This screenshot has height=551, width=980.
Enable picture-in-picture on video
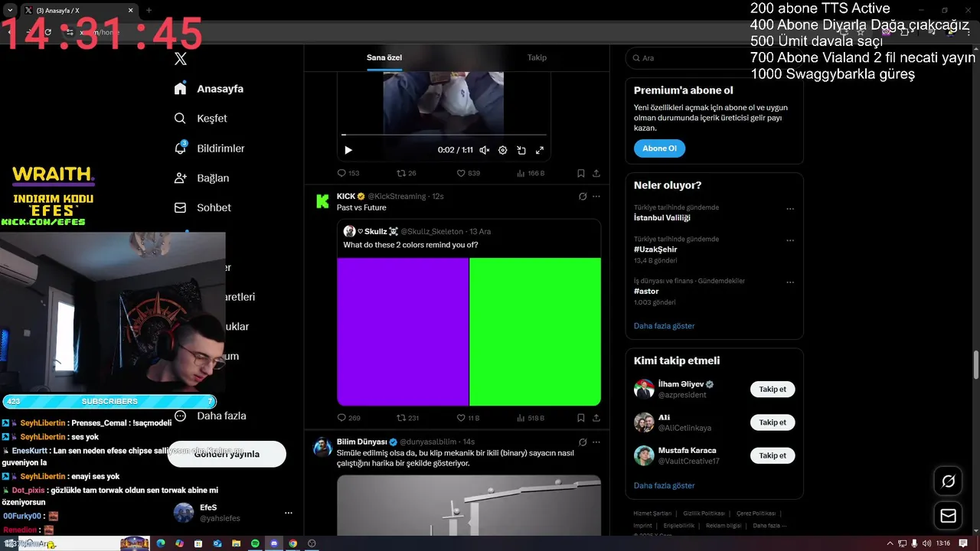tap(521, 151)
